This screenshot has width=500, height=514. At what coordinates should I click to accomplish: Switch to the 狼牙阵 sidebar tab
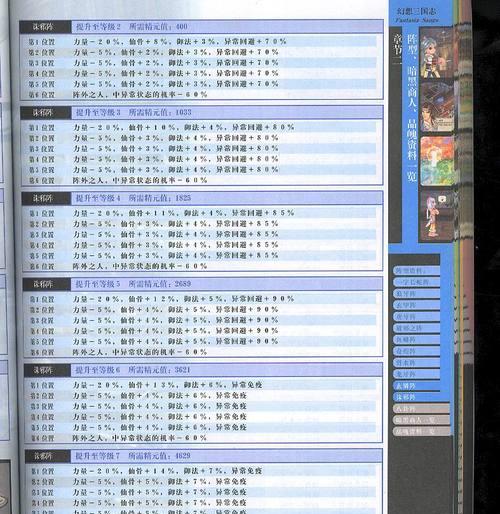coord(416,294)
